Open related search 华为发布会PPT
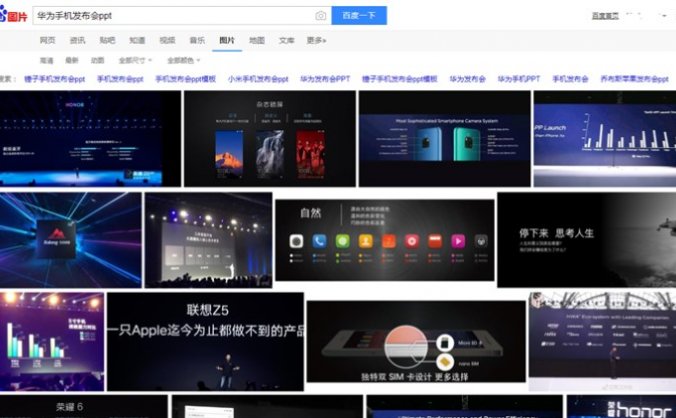 (x=325, y=79)
